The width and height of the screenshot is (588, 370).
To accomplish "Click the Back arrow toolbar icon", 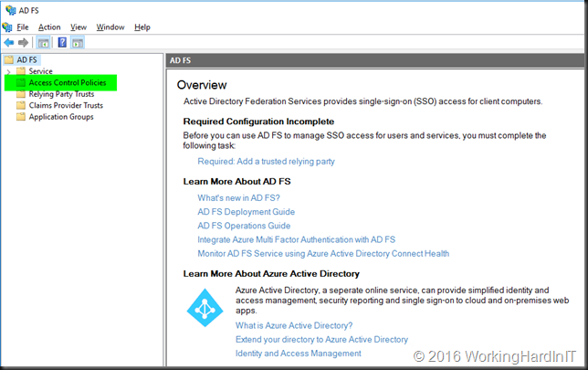I will point(9,43).
